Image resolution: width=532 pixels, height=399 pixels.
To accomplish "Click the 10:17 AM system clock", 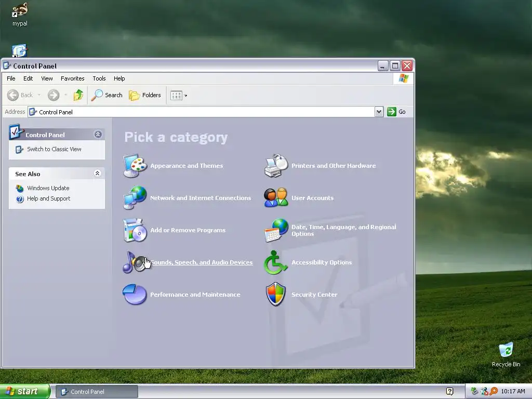I will pos(513,391).
